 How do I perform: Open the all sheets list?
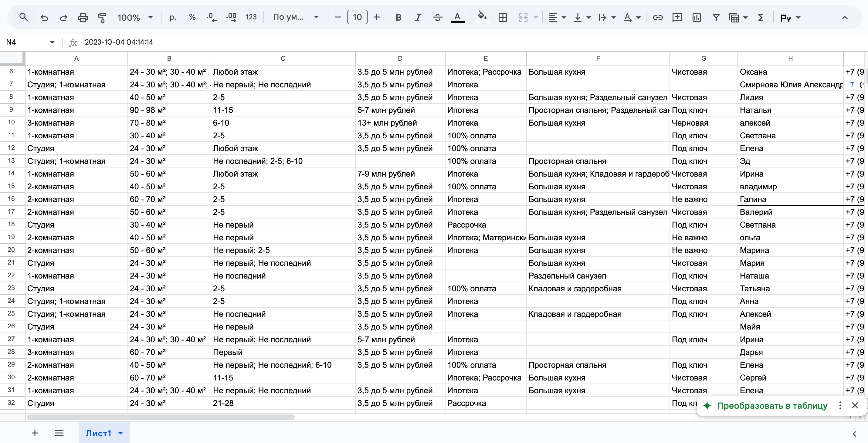[x=59, y=433]
